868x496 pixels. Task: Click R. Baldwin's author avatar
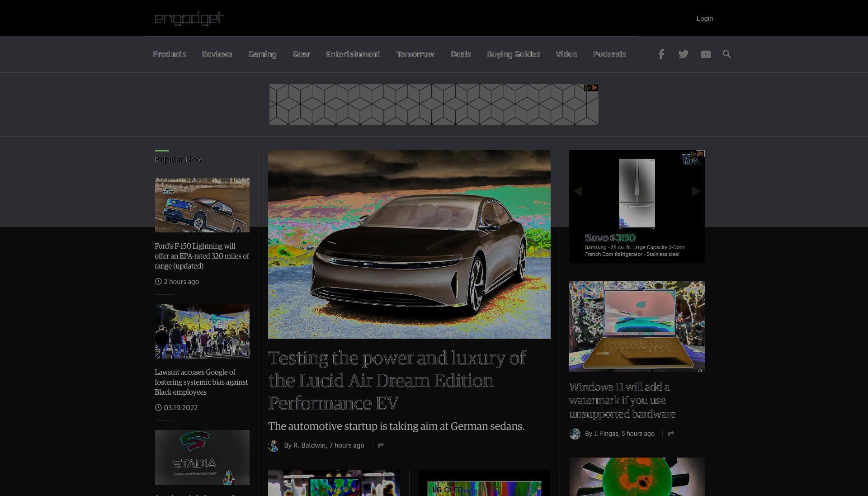tap(274, 446)
